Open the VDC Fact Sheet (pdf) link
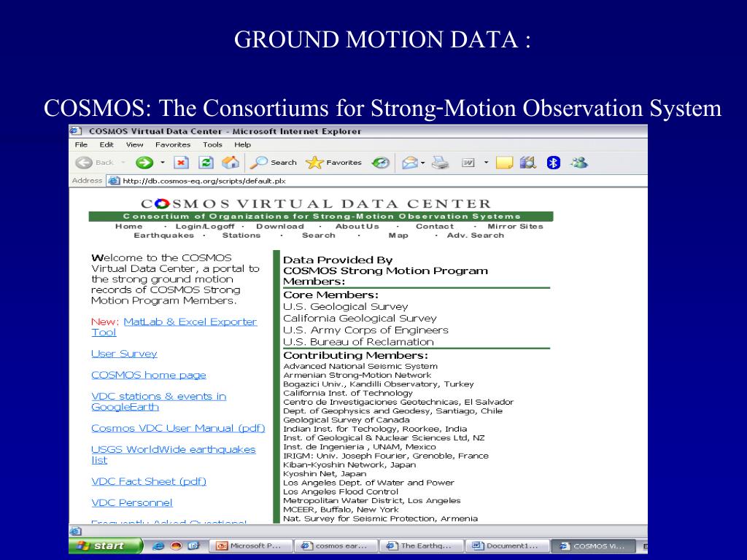Screen dimensions: 747x560 (x=149, y=482)
